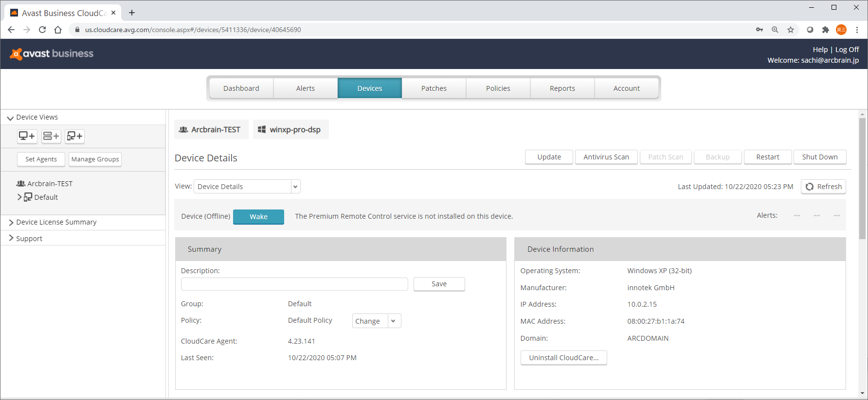Click the scrollbar down arrow
868x400 pixels.
[x=863, y=393]
